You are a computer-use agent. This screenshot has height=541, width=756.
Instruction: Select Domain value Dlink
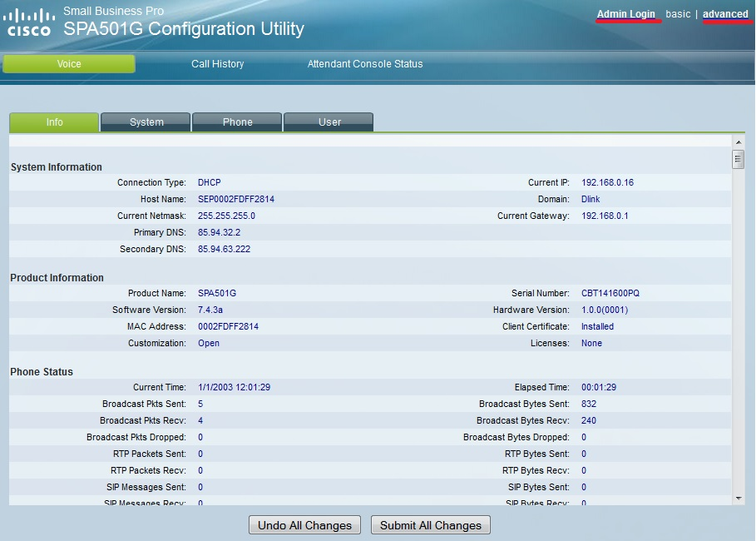coord(590,199)
